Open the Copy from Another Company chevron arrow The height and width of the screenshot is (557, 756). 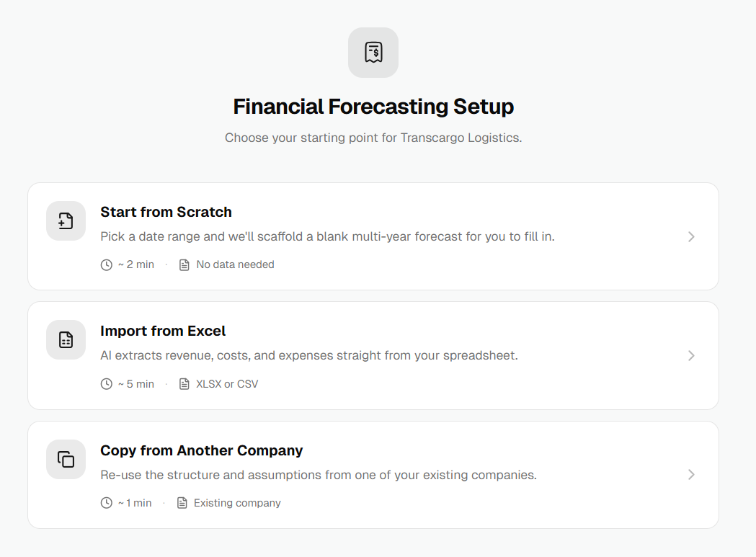coord(691,475)
